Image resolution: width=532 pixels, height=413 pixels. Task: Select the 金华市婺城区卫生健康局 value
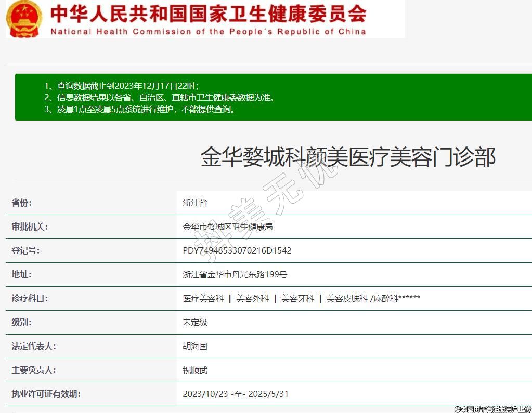(228, 227)
